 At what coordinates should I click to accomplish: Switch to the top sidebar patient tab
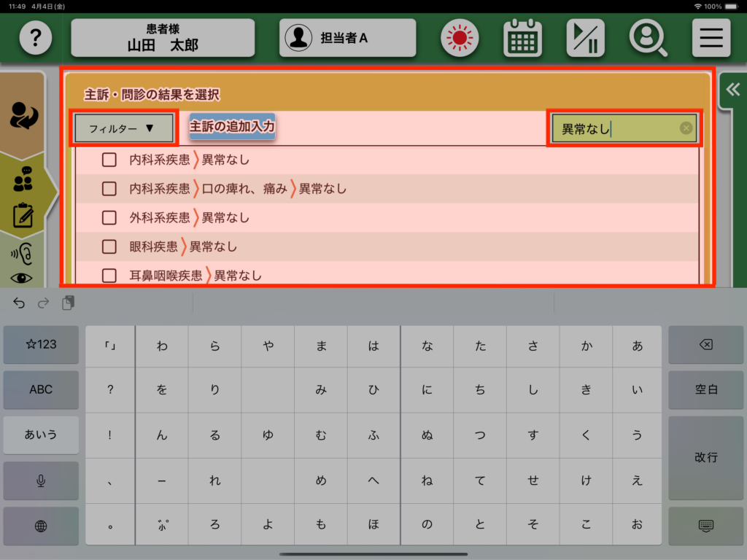23,117
